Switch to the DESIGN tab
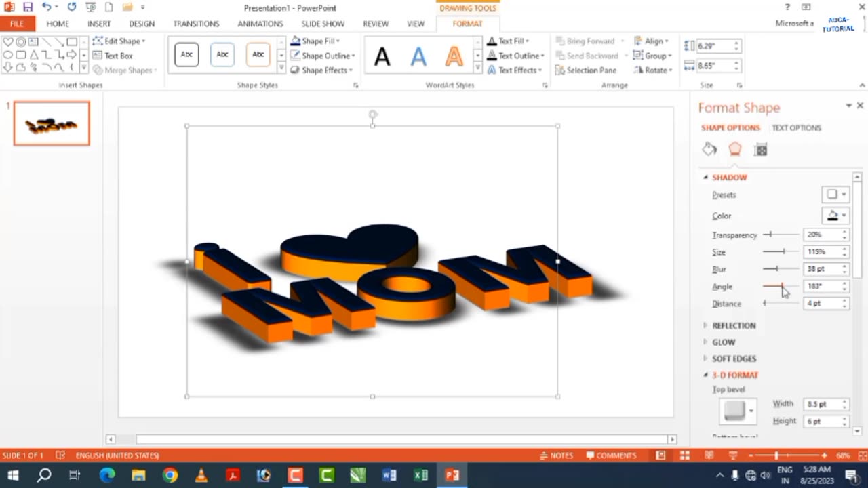The height and width of the screenshot is (488, 868). point(142,24)
